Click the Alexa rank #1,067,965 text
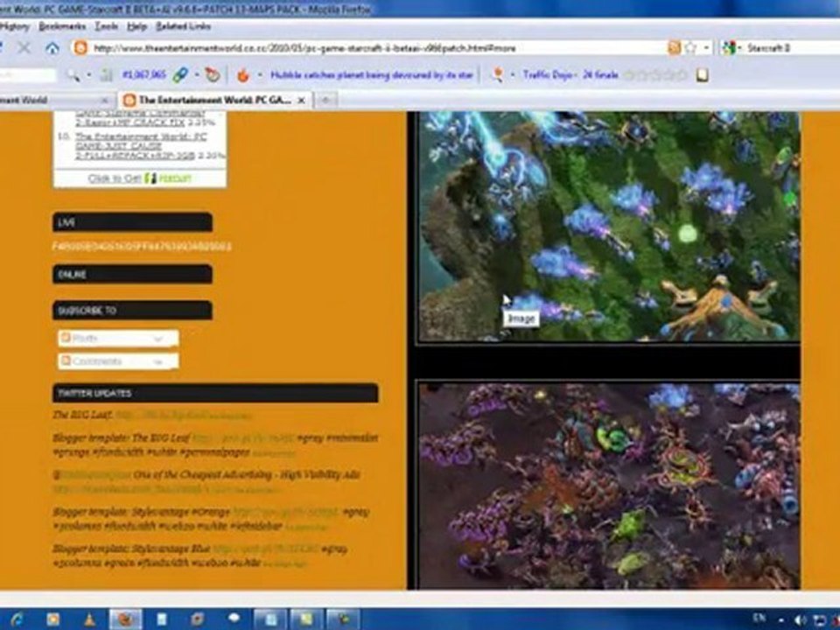The height and width of the screenshot is (630, 840). (x=144, y=75)
